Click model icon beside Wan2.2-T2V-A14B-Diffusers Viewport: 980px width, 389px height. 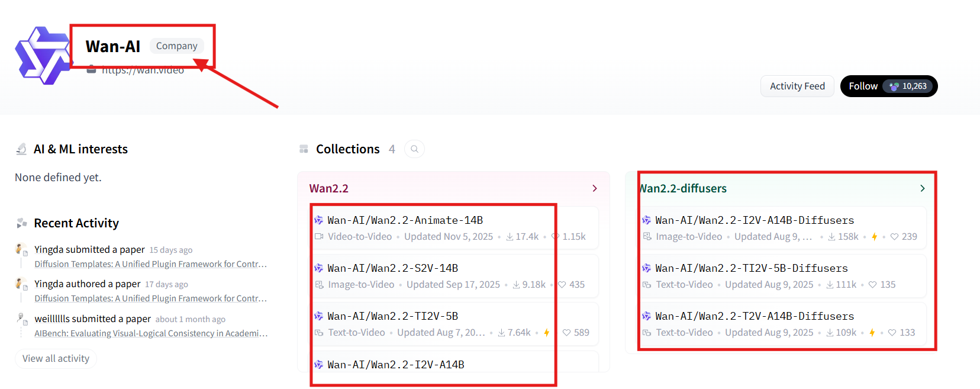tap(646, 316)
